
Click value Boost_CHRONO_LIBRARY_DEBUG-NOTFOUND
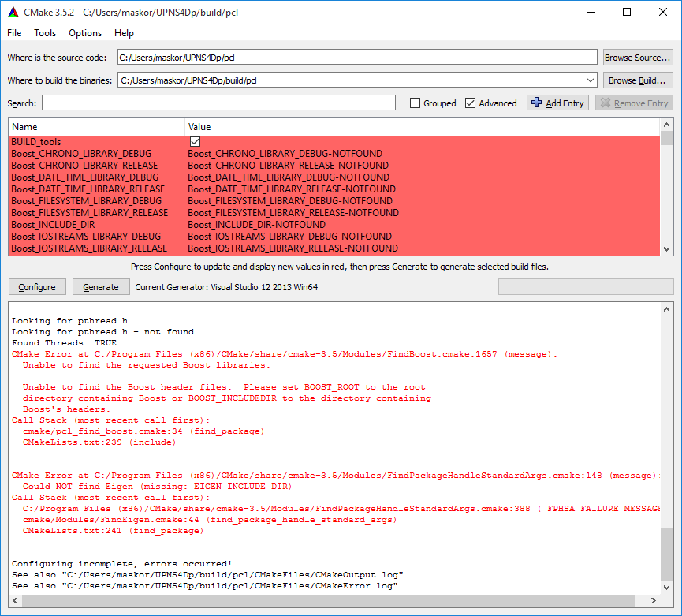click(285, 154)
